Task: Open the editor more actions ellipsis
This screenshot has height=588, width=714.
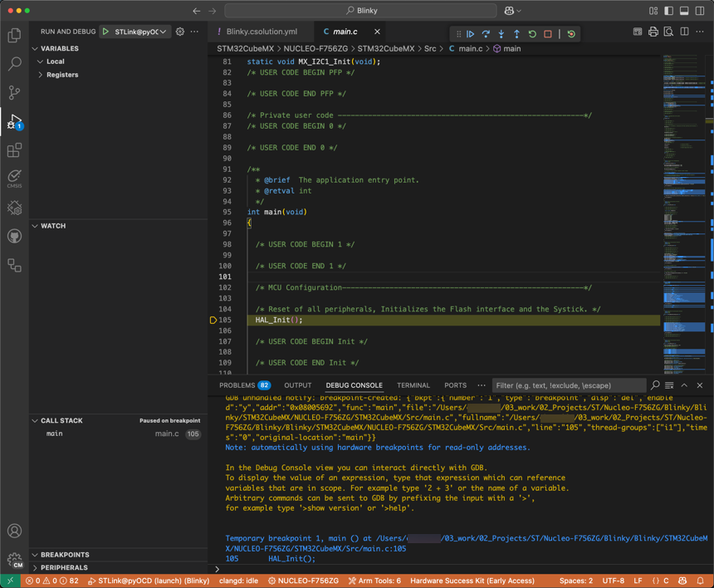Action: (700, 32)
